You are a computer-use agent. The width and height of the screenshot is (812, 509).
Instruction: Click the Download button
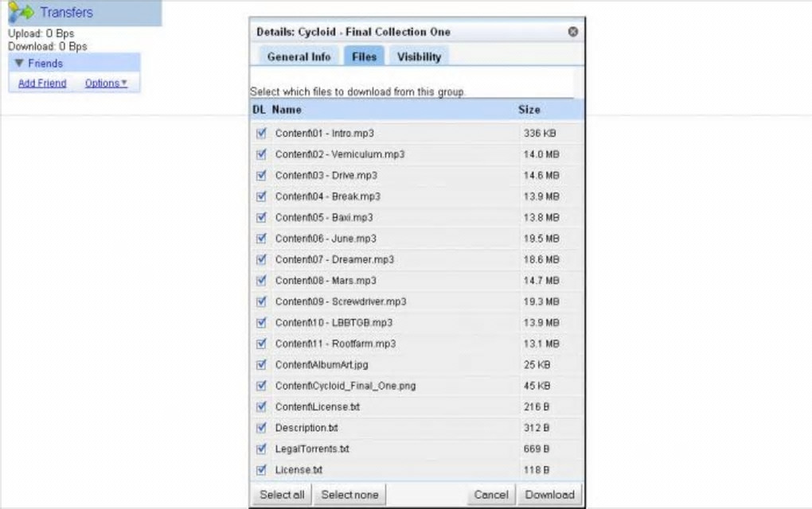pyautogui.click(x=549, y=494)
